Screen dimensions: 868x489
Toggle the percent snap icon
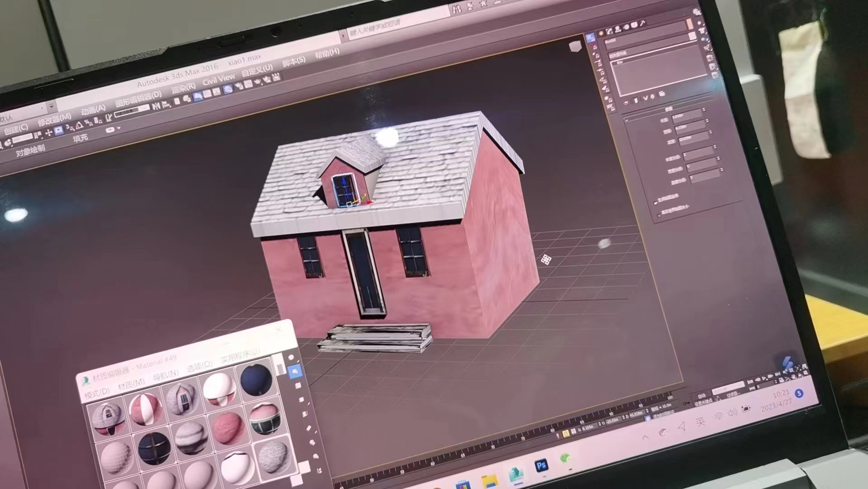click(89, 123)
